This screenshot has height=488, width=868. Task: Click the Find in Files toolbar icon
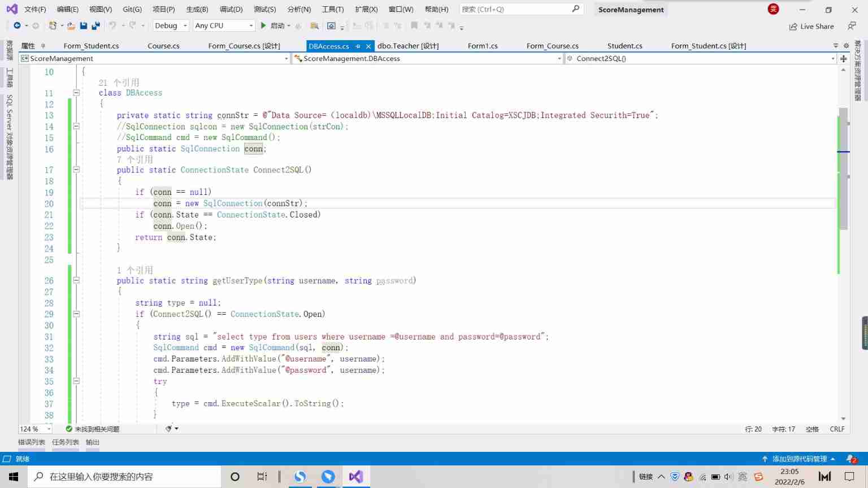coord(315,25)
